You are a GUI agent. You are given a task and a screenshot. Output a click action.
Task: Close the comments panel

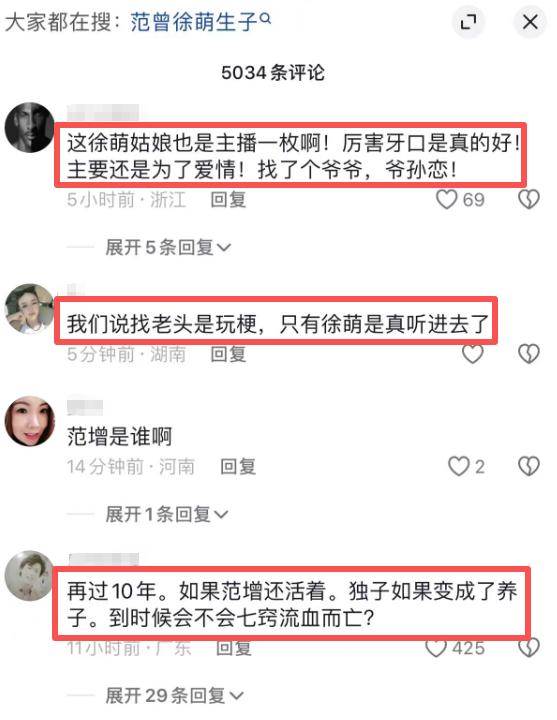coord(530,22)
